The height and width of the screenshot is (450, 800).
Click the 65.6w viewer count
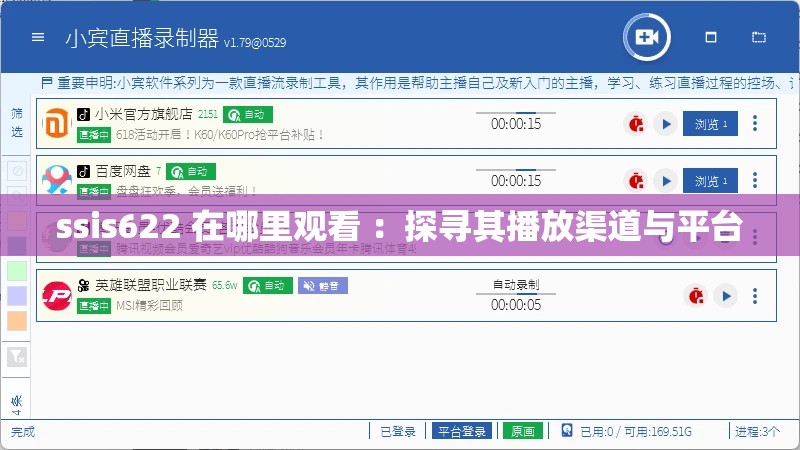pos(224,285)
